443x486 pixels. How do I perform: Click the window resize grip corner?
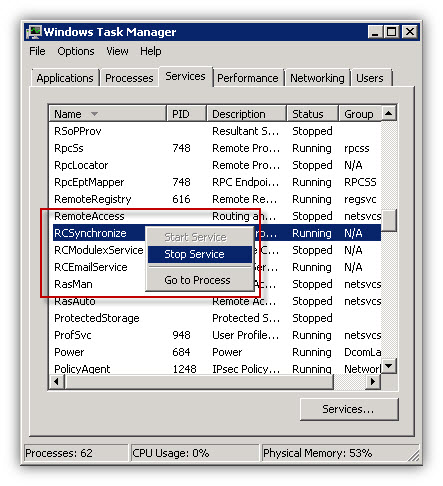[x=414, y=455]
